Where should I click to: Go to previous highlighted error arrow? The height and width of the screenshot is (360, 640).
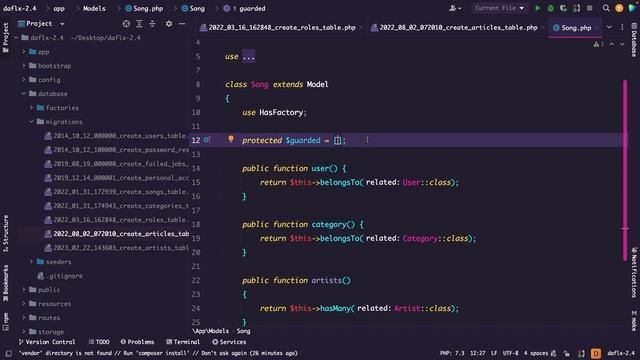point(611,44)
